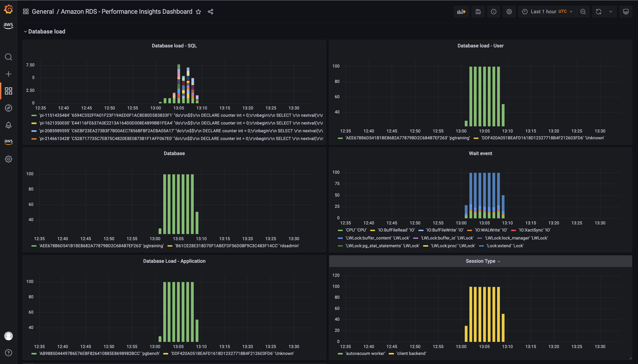This screenshot has height=364, width=638.
Task: Open dashboard settings gear in top bar
Action: click(x=509, y=12)
